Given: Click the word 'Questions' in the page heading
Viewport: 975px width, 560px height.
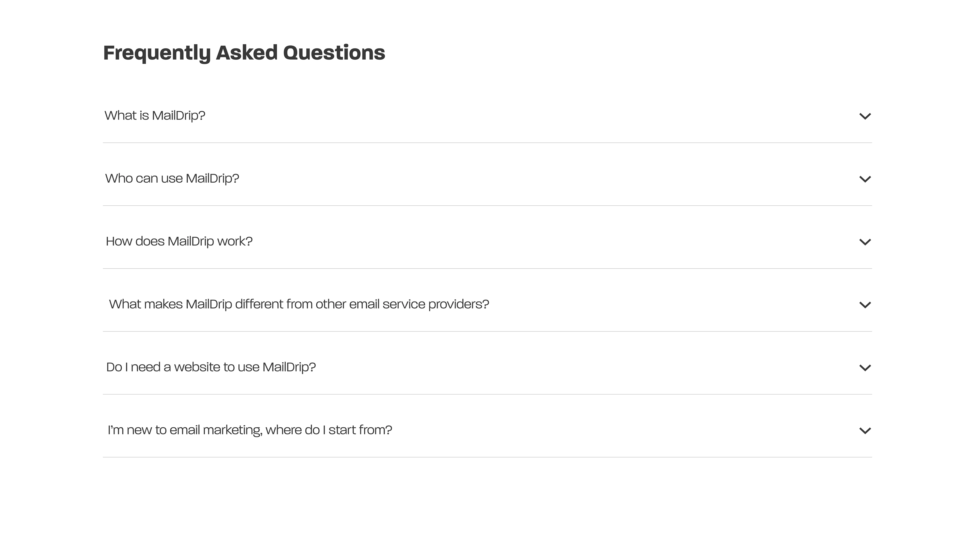Looking at the screenshot, I should [x=334, y=53].
